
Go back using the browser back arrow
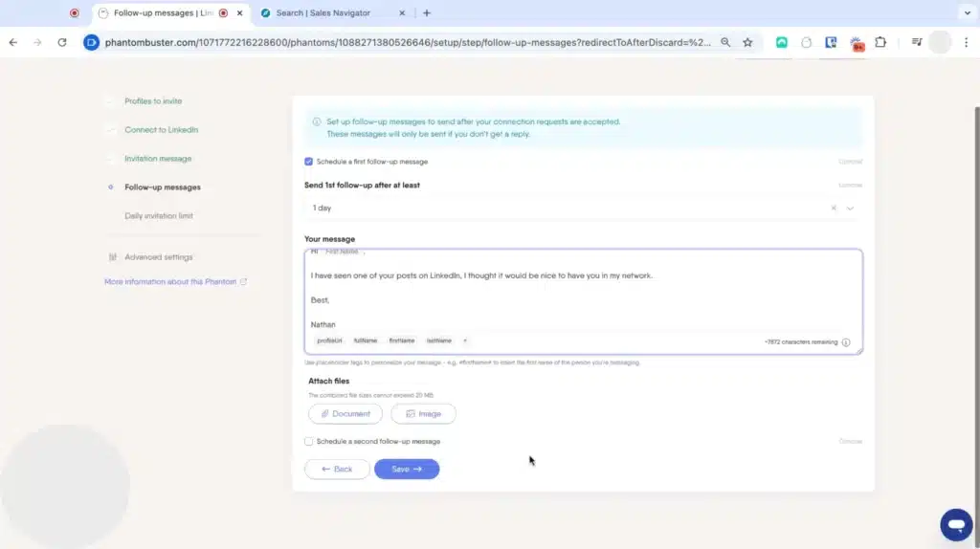tap(13, 42)
